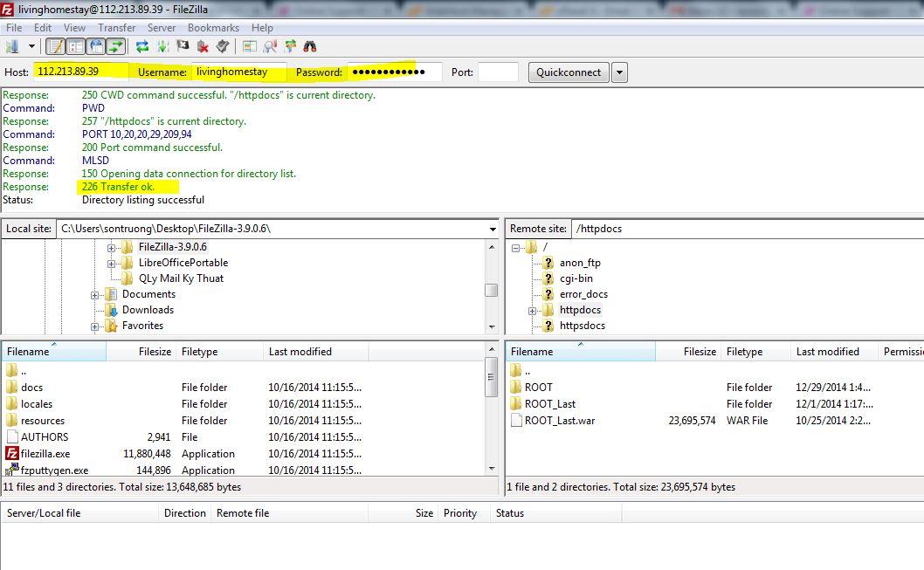Sort remote files by Filesize column
Image resolution: width=924 pixels, height=570 pixels.
pos(687,352)
